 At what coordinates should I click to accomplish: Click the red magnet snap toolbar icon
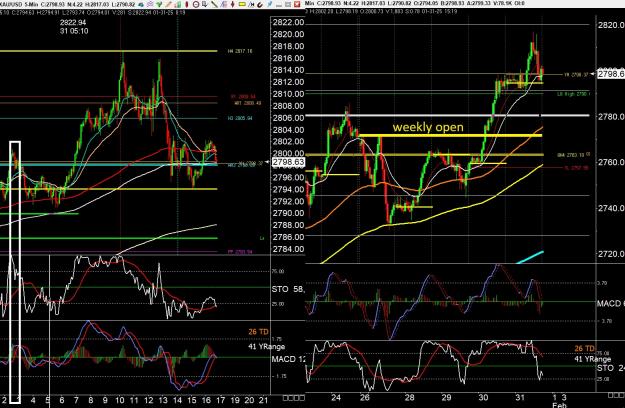click(x=260, y=5)
